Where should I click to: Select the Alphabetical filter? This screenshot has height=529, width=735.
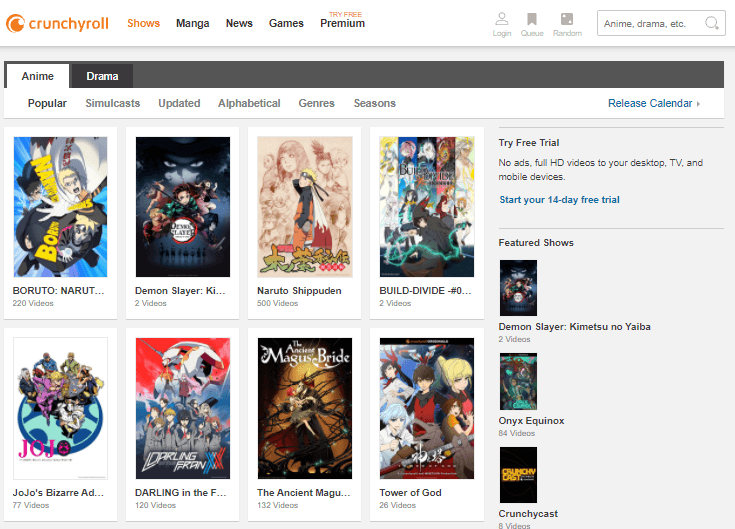coord(249,103)
